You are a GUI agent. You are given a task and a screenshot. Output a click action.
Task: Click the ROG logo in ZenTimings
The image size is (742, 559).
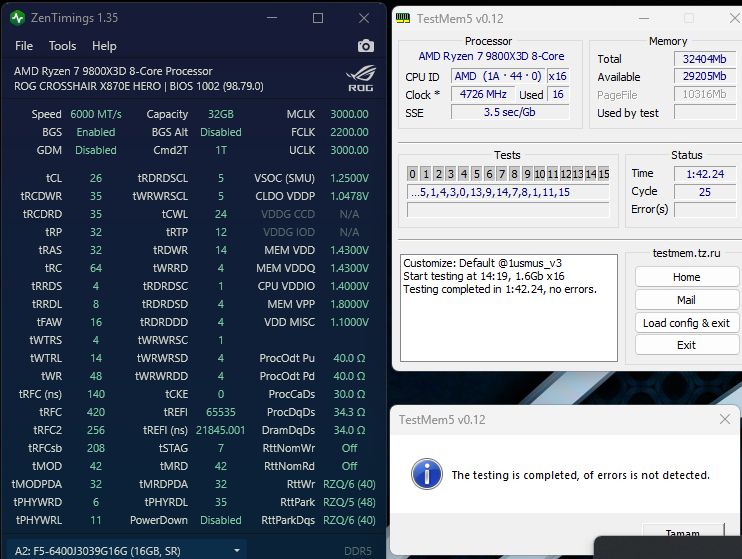[358, 78]
